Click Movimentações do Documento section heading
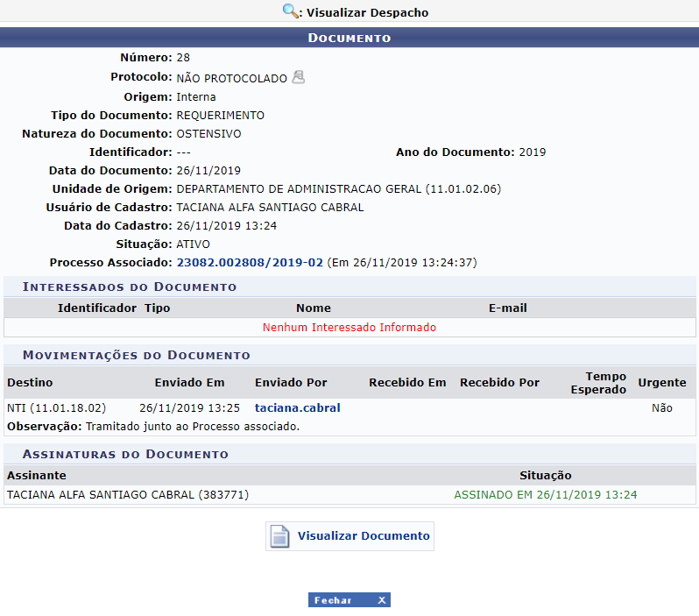Viewport: 699px width, 616px height. pyautogui.click(x=137, y=356)
